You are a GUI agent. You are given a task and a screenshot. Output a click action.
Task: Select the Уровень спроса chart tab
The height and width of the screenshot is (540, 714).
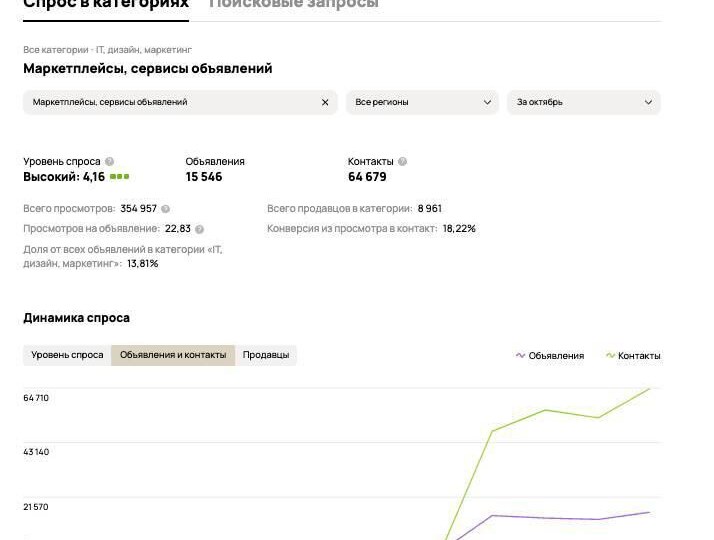coord(67,355)
